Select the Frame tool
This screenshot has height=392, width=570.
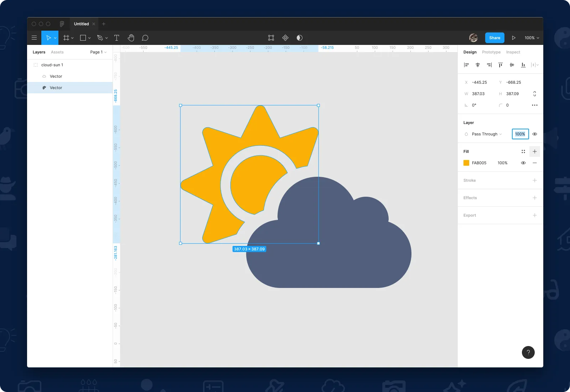tap(66, 38)
